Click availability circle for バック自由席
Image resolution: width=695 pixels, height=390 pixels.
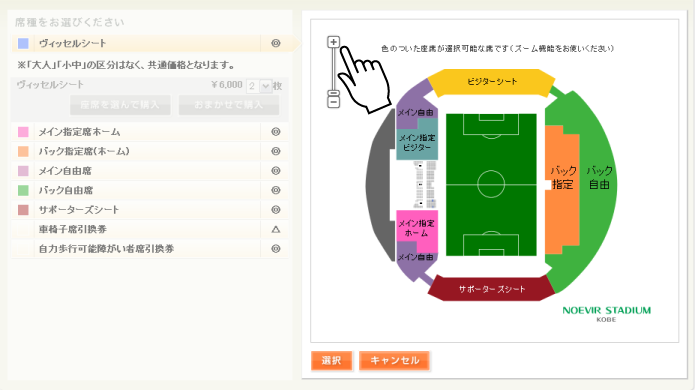point(276,190)
